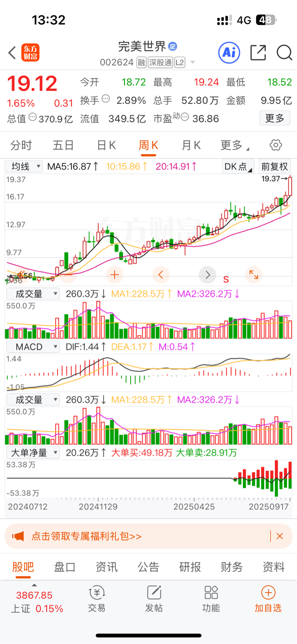Open chart settings gear icon
This screenshot has width=297, height=644.
(276, 145)
